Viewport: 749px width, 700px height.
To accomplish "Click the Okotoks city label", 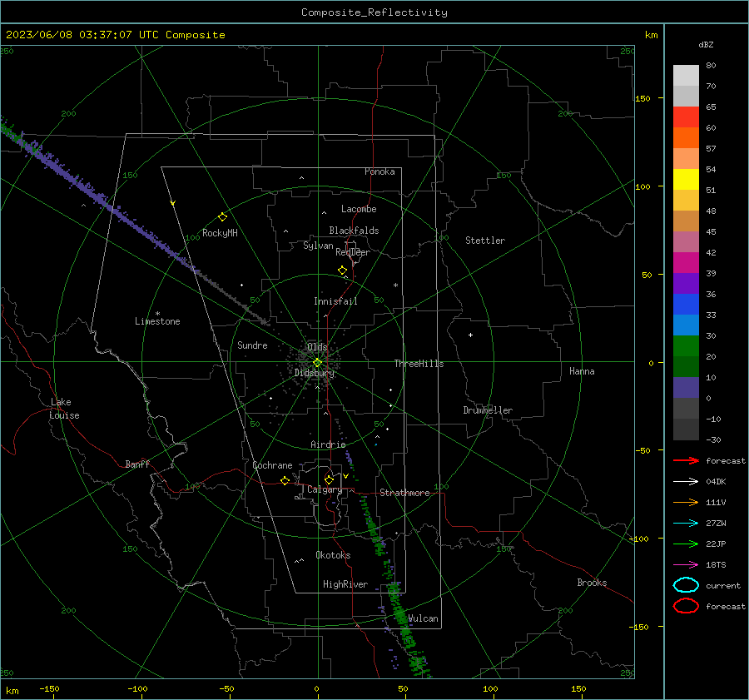I will (x=333, y=555).
